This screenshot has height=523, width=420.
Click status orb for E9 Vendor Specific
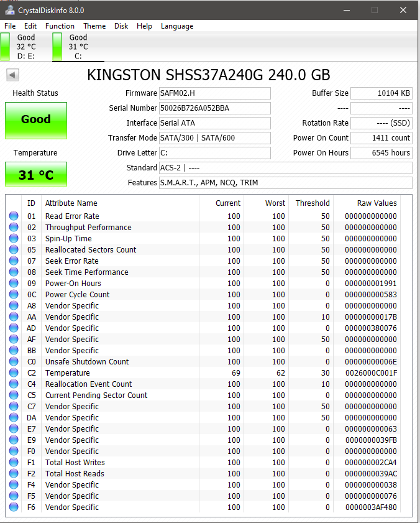click(14, 440)
